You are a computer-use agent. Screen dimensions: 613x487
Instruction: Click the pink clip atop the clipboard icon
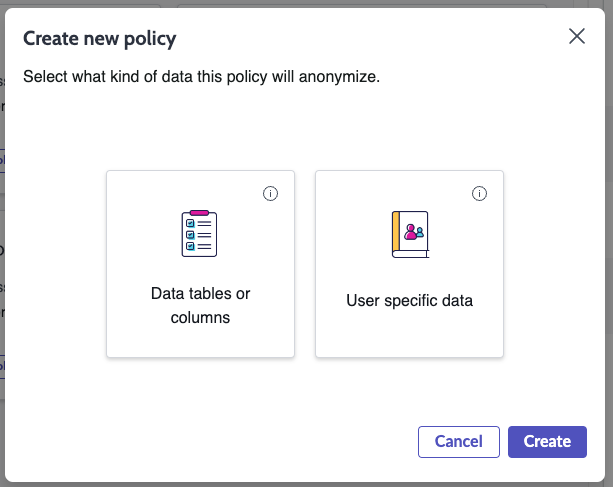click(199, 213)
